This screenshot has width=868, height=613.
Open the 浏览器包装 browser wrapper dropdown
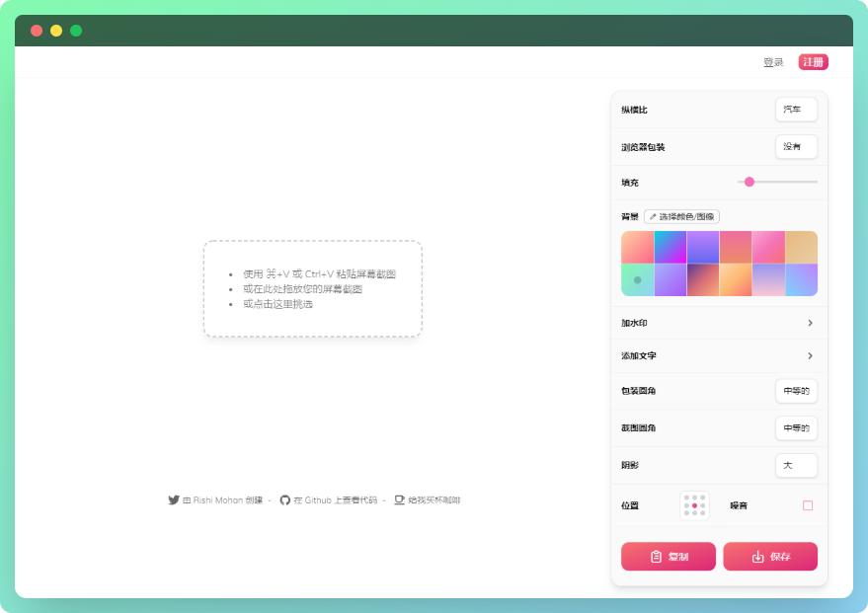(796, 147)
